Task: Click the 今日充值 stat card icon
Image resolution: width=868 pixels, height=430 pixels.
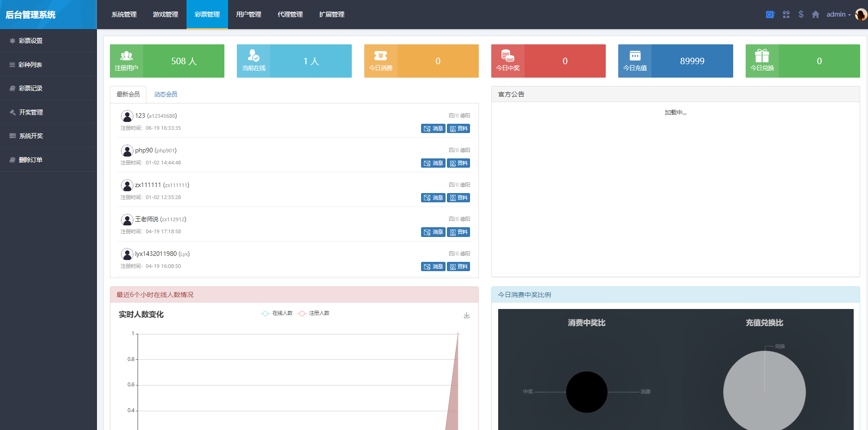Action: (635, 56)
